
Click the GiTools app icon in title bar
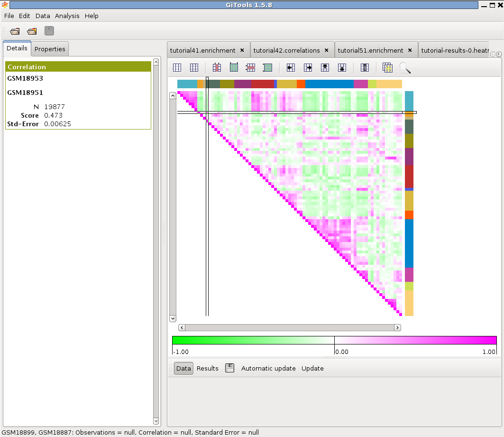5,5
